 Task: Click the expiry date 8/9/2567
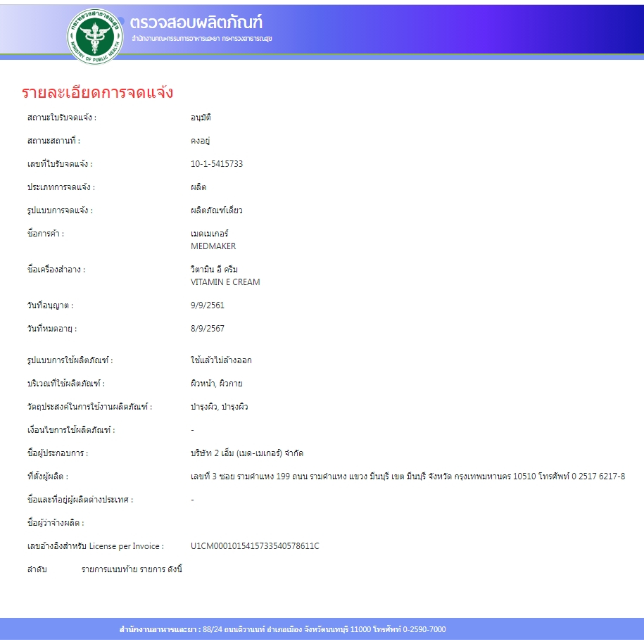click(208, 329)
